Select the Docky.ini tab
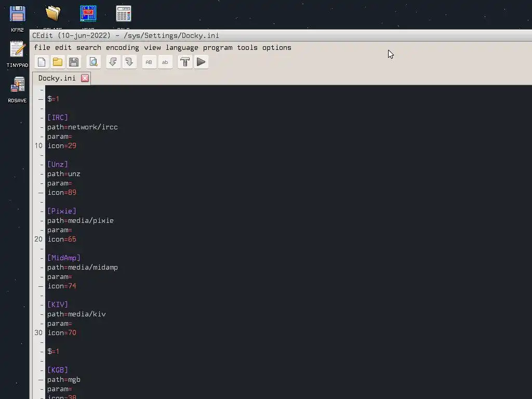 57,78
